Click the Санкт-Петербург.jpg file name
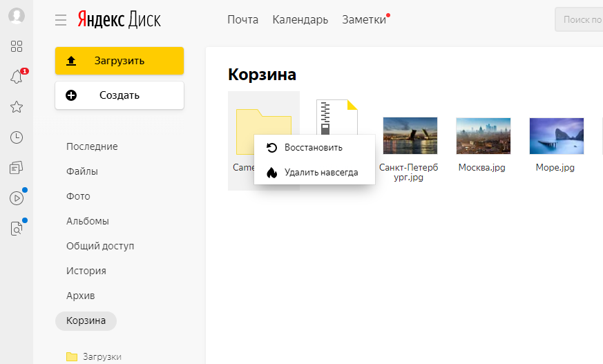This screenshot has width=603, height=364. click(x=408, y=172)
